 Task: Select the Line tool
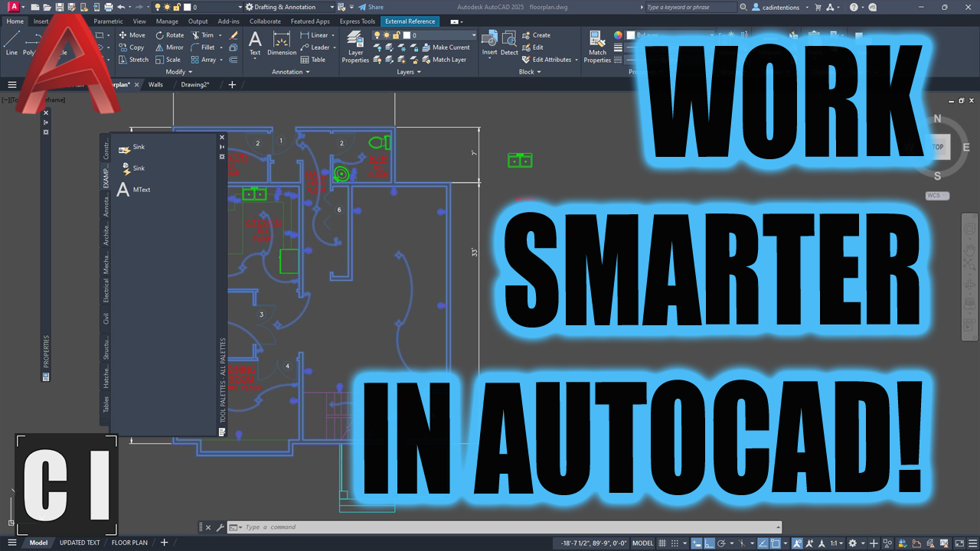(x=11, y=43)
